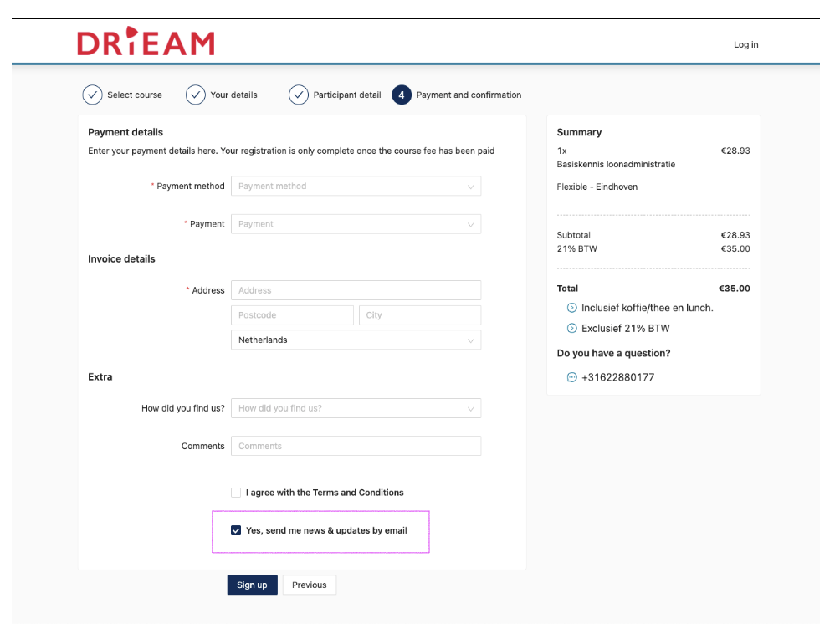Focus the Address input field

356,290
